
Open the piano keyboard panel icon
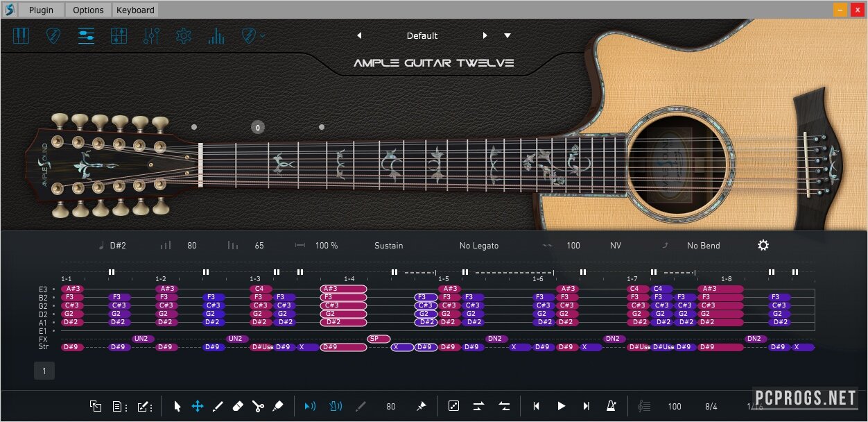pyautogui.click(x=21, y=35)
